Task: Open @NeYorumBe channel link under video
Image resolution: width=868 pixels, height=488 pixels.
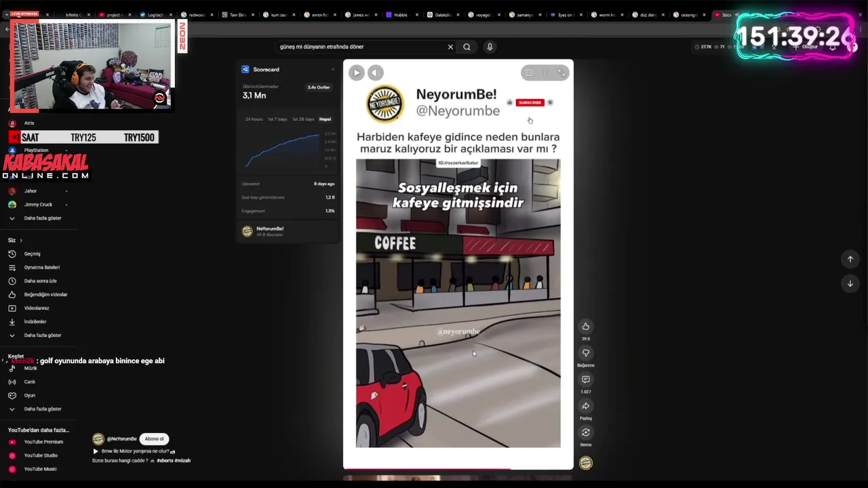Action: point(121,439)
